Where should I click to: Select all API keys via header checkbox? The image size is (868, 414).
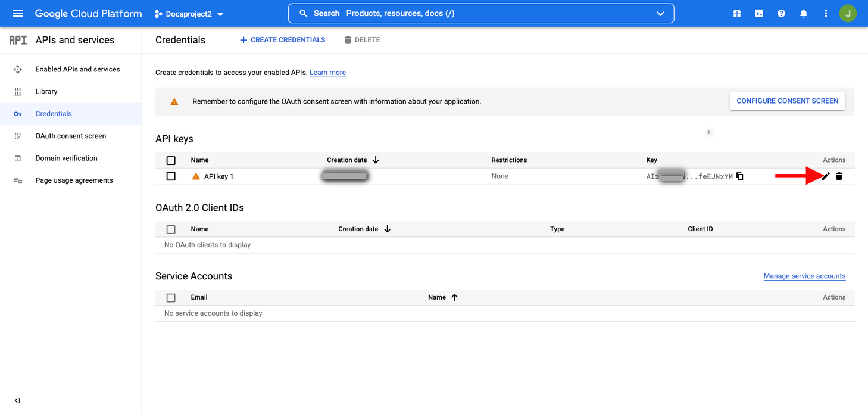coord(171,160)
